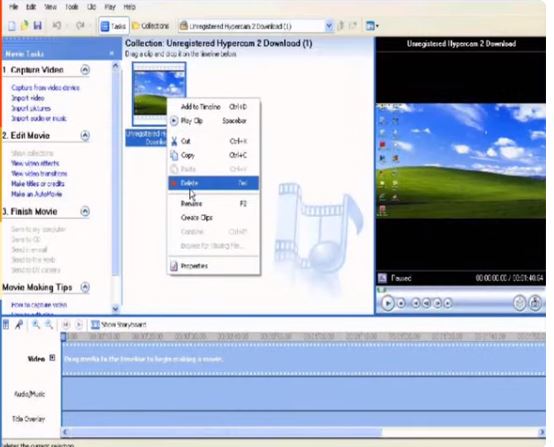This screenshot has width=554, height=447.
Task: Open the Clip menu
Action: [92, 7]
